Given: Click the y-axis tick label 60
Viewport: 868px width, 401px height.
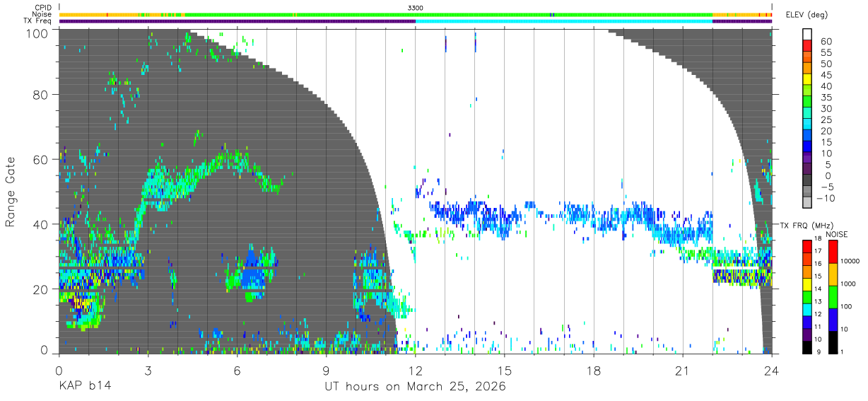Looking at the screenshot, I should (x=40, y=159).
